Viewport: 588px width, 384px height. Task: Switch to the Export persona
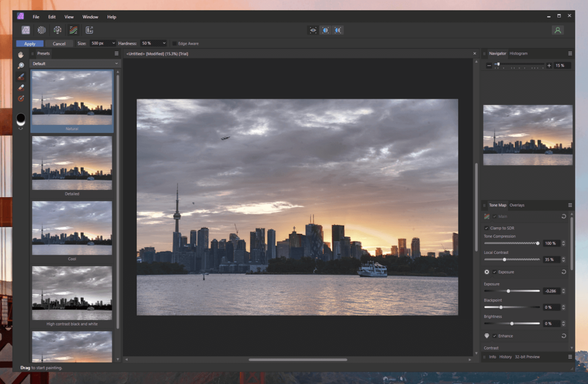click(89, 30)
